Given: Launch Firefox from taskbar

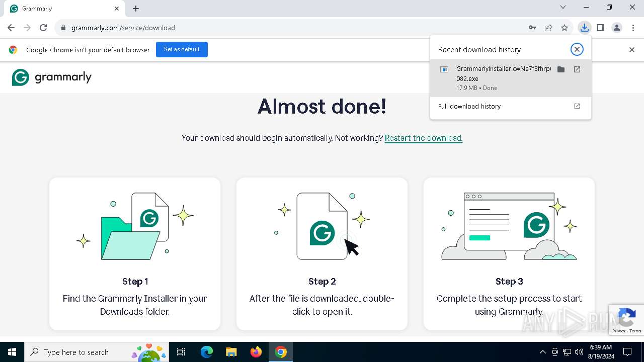Looking at the screenshot, I should tap(256, 352).
